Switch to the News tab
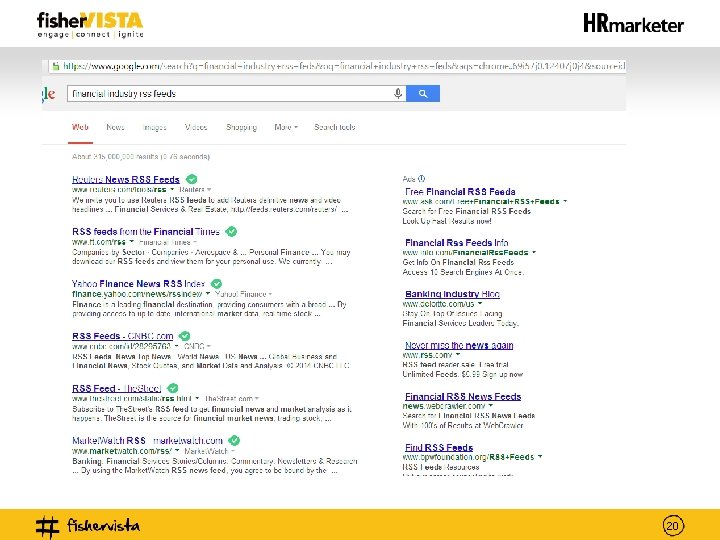The width and height of the screenshot is (720, 540). point(115,127)
